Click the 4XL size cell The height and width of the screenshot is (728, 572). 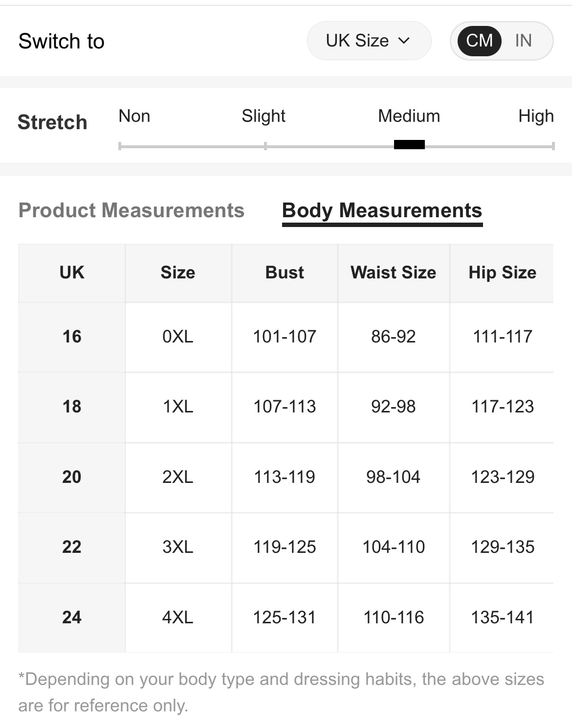point(177,618)
